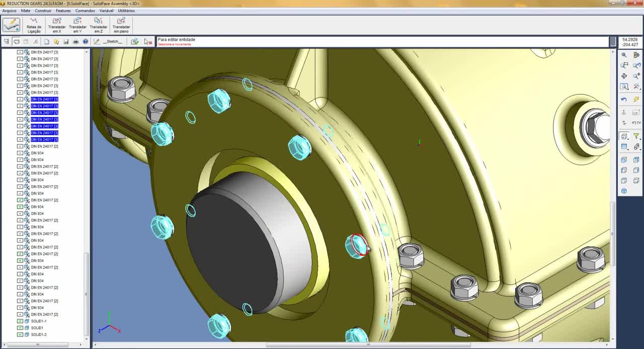This screenshot has width=644, height=349.
Task: Expand the blue square display style dropdown
Action: 624,147
